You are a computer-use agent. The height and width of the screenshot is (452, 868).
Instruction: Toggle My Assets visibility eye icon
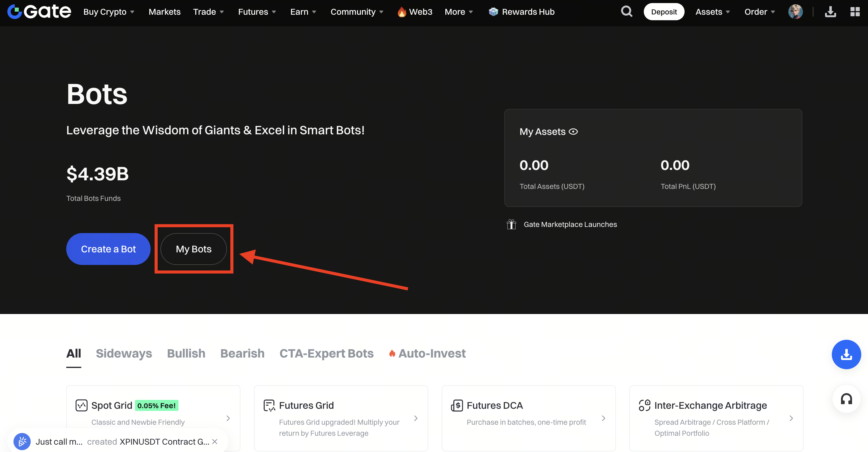point(573,132)
